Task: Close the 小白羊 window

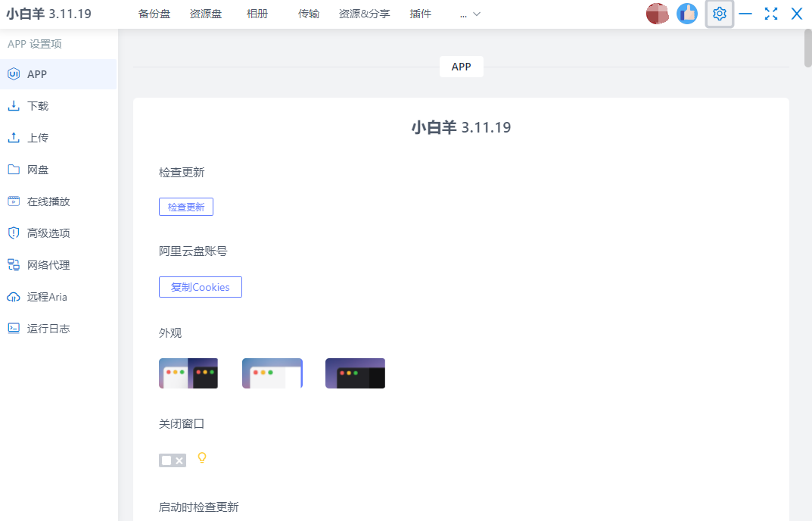Action: (x=797, y=14)
